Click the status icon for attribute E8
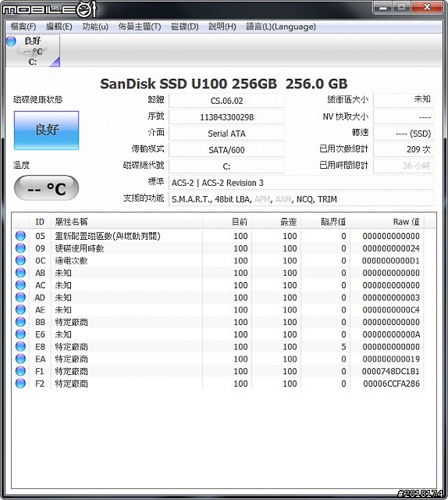Viewport: 448px width, 500px height. tap(20, 346)
